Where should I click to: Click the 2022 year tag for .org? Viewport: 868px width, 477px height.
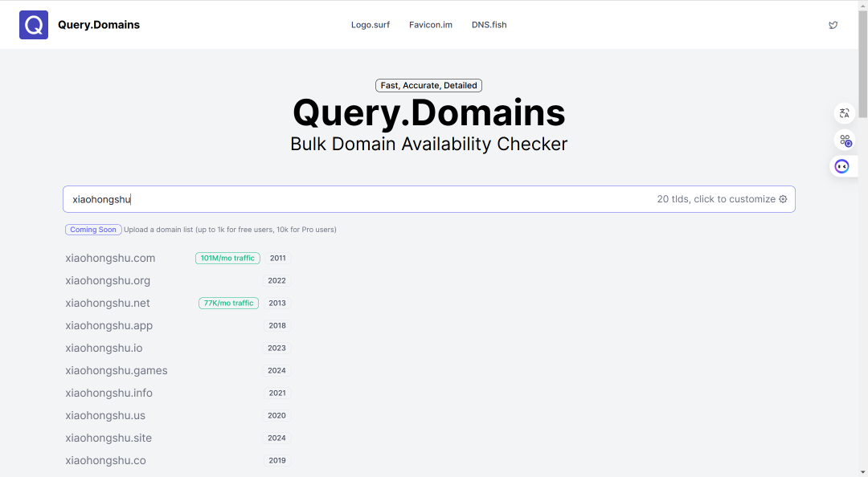tap(276, 280)
